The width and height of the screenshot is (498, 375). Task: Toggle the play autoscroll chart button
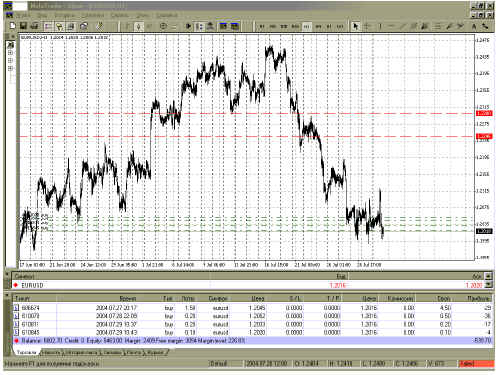tap(188, 26)
